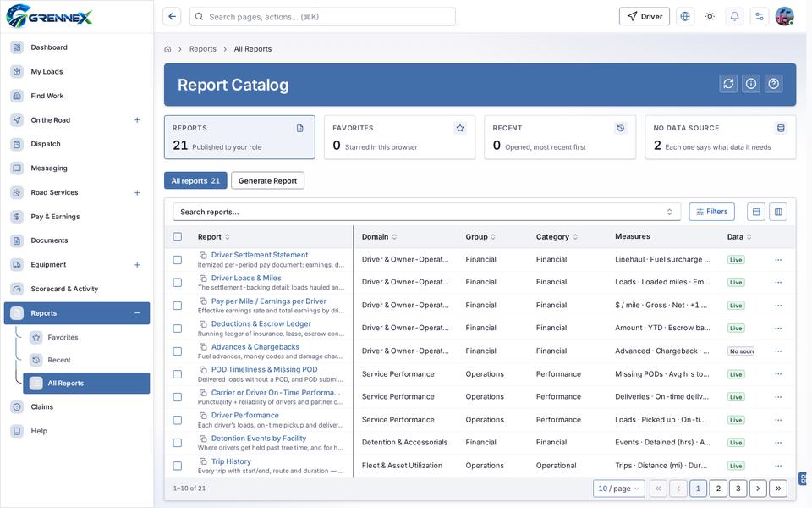Tick the select-all checkbox in table header
Screen dimensions: 812x508
pos(177,237)
